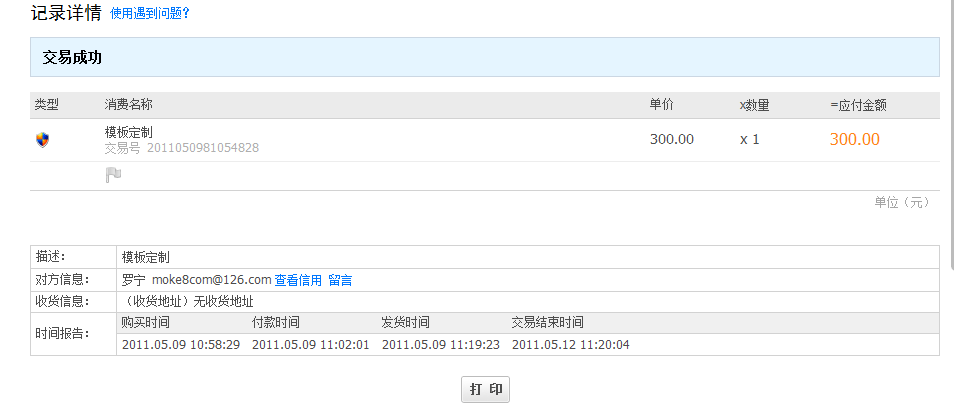Click the shield icon beside 模板定制
The height and width of the screenshot is (416, 954).
click(42, 140)
